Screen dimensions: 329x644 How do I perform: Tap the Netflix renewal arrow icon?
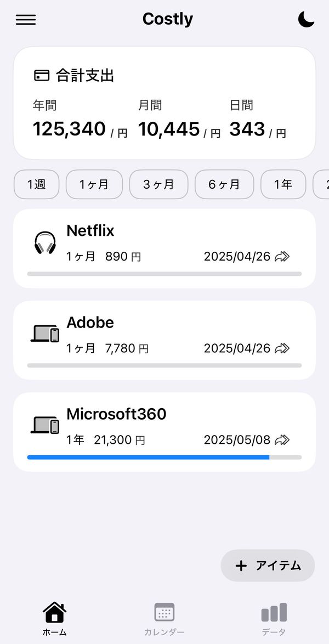click(x=282, y=257)
